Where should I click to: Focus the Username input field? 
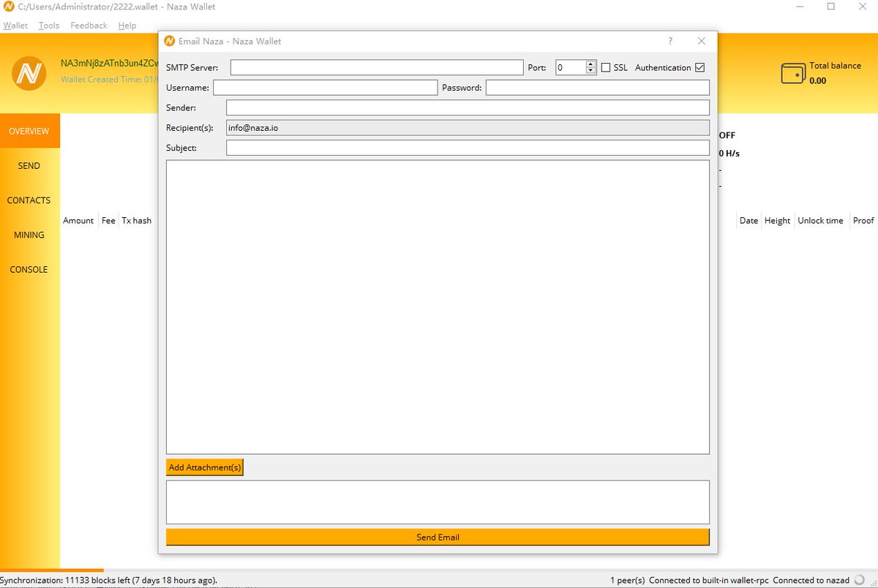[325, 88]
